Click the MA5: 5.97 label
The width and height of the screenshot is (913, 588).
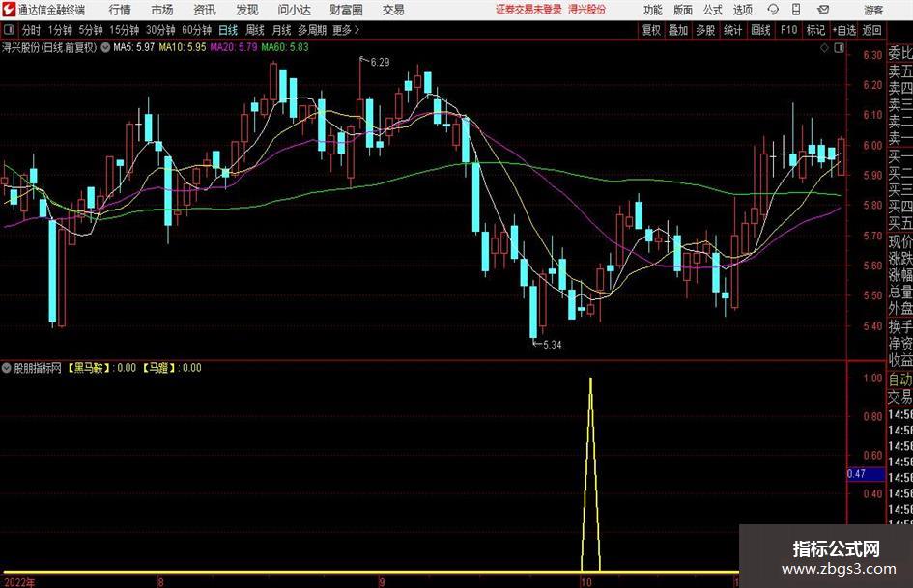pos(134,47)
